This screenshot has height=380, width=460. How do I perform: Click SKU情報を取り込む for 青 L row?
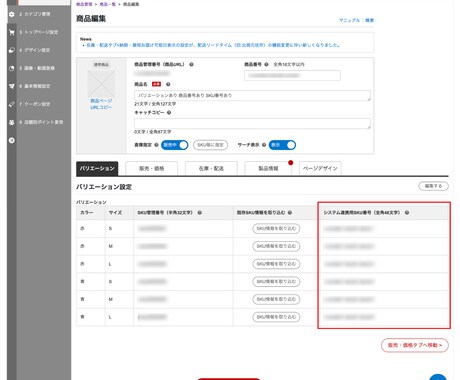(x=276, y=317)
